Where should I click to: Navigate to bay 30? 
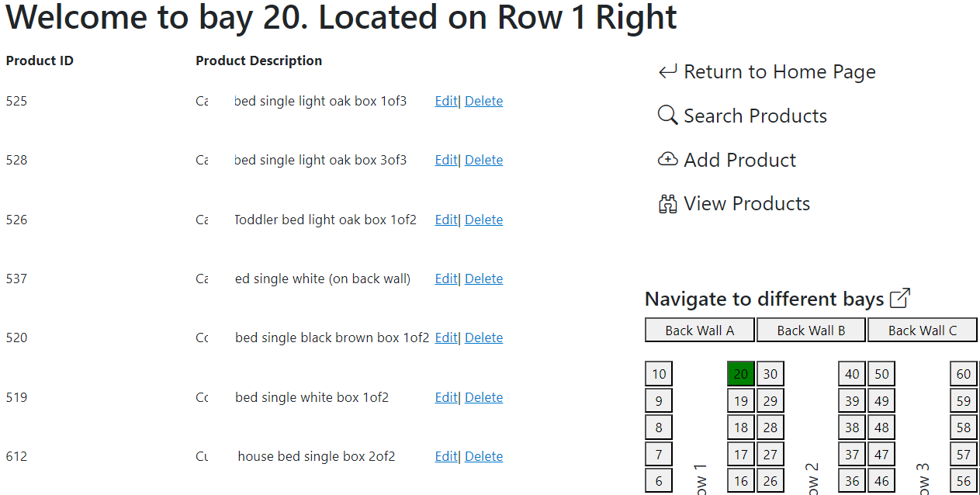(770, 374)
